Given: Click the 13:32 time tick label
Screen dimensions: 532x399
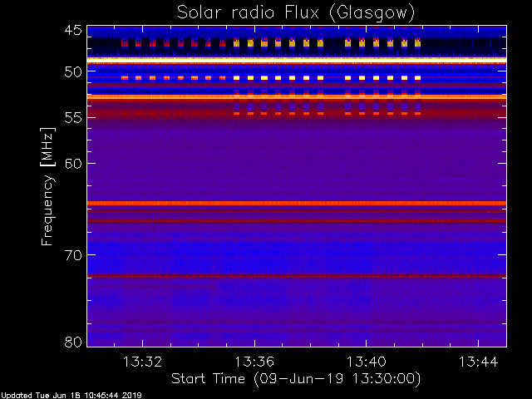Looking at the screenshot, I should tap(142, 362).
